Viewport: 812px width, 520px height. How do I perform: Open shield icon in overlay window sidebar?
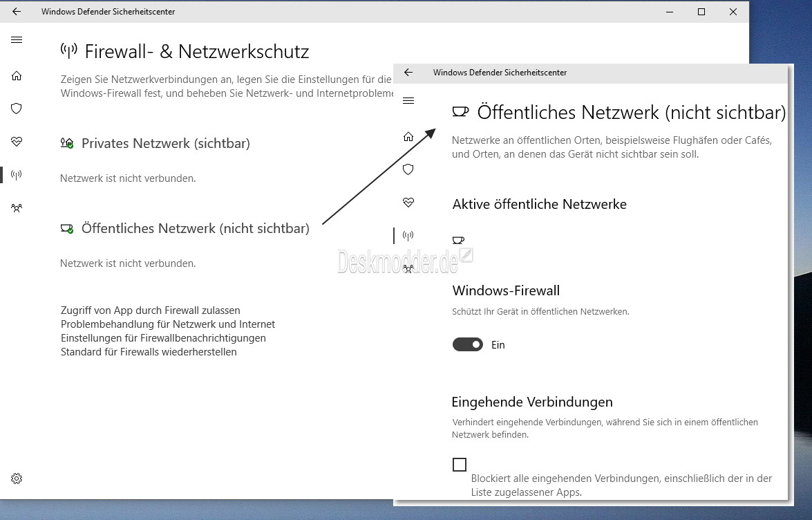(408, 169)
